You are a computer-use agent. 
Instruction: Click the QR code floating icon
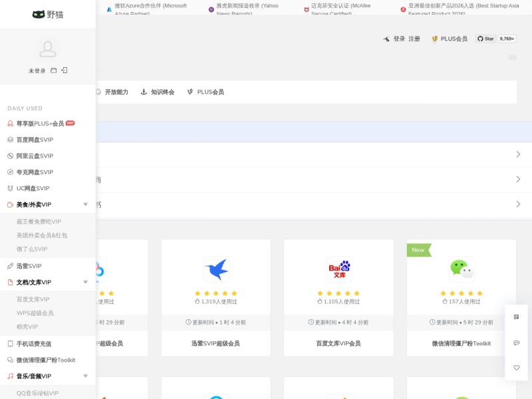click(x=517, y=317)
